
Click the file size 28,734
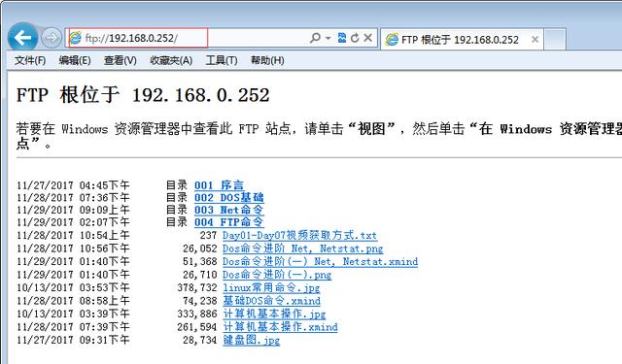(200, 340)
